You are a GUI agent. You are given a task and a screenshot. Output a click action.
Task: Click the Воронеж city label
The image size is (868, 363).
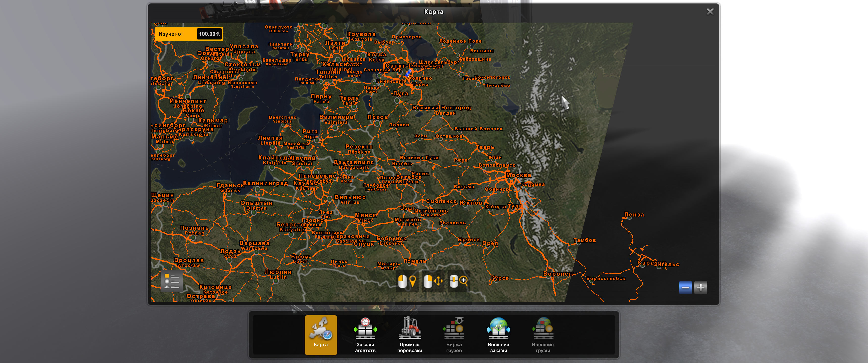click(558, 274)
